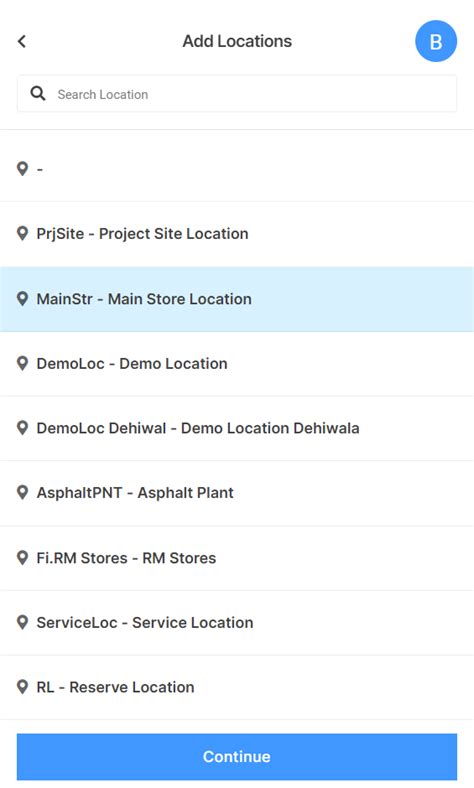Pick DemoLoc Dehiwal - Demo Location Dehiwala
474x788 pixels.
tap(237, 428)
